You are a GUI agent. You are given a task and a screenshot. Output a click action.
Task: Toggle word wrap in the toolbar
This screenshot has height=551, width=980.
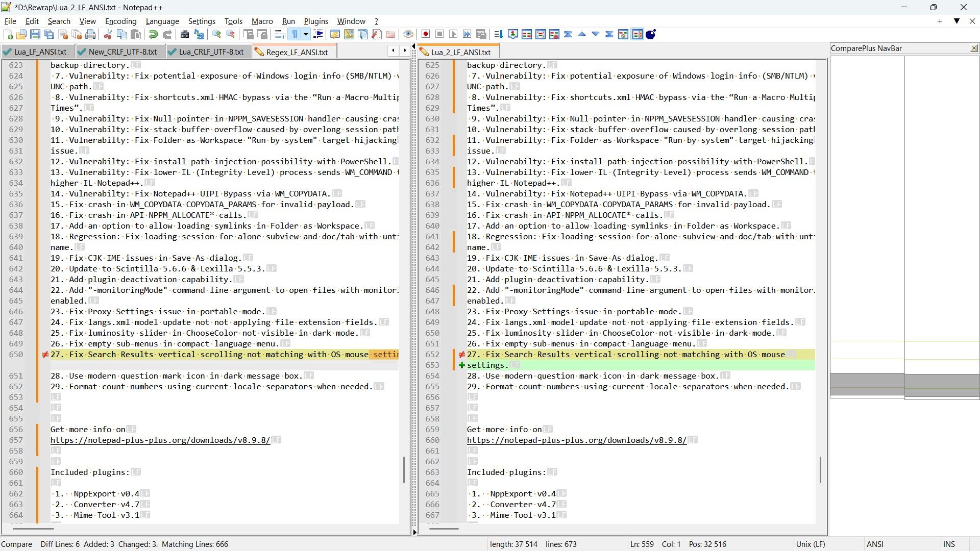point(280,34)
